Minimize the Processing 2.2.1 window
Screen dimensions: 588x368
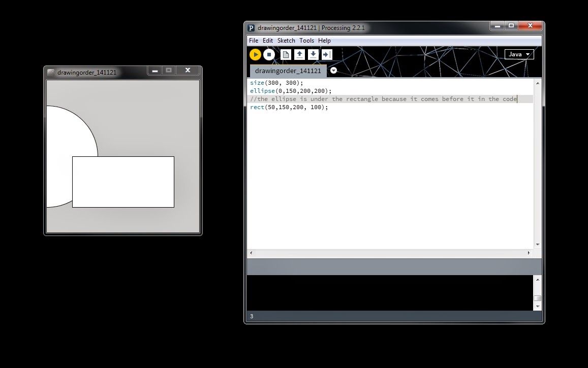click(497, 25)
